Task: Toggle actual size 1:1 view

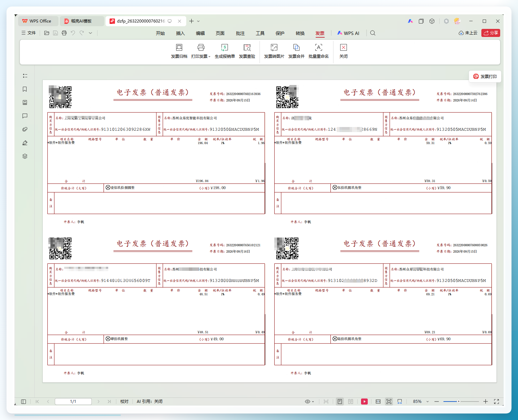Action: pyautogui.click(x=378, y=402)
